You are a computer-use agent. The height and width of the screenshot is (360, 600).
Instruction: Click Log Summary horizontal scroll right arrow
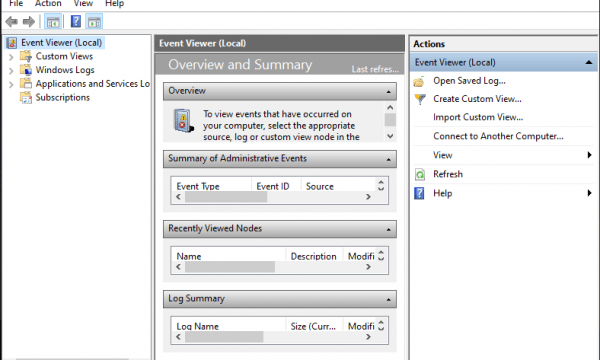click(x=368, y=337)
